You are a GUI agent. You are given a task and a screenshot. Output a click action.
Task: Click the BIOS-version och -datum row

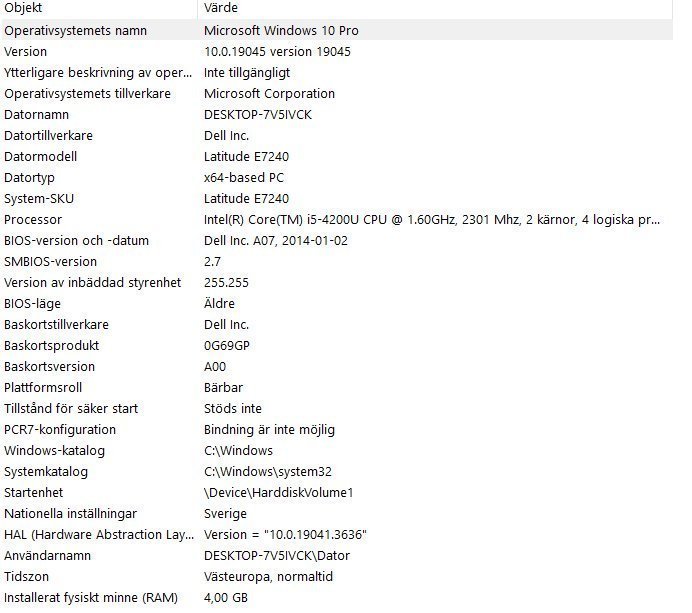pos(76,241)
